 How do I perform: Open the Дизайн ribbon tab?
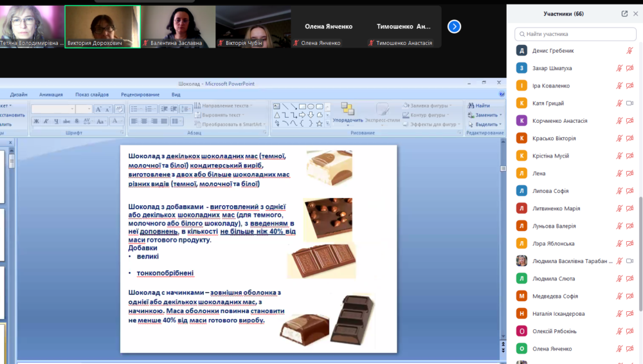19,95
